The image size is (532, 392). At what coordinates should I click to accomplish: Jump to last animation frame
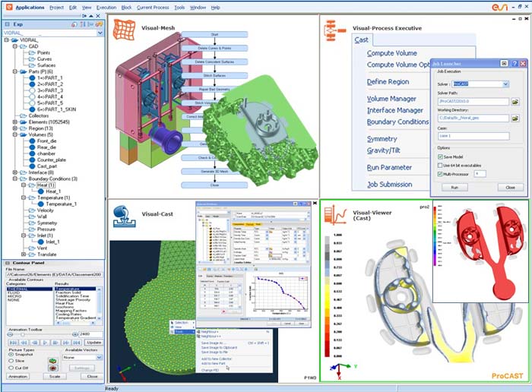[77, 343]
